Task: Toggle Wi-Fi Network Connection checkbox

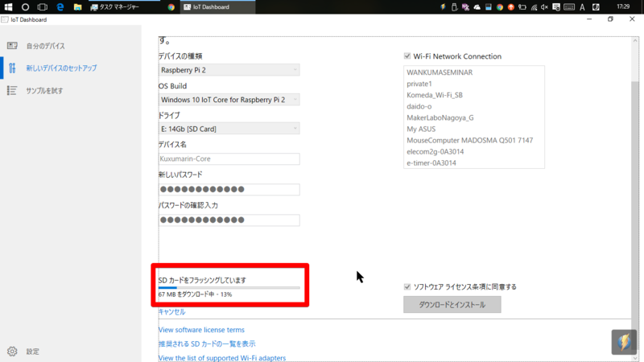Action: point(407,56)
